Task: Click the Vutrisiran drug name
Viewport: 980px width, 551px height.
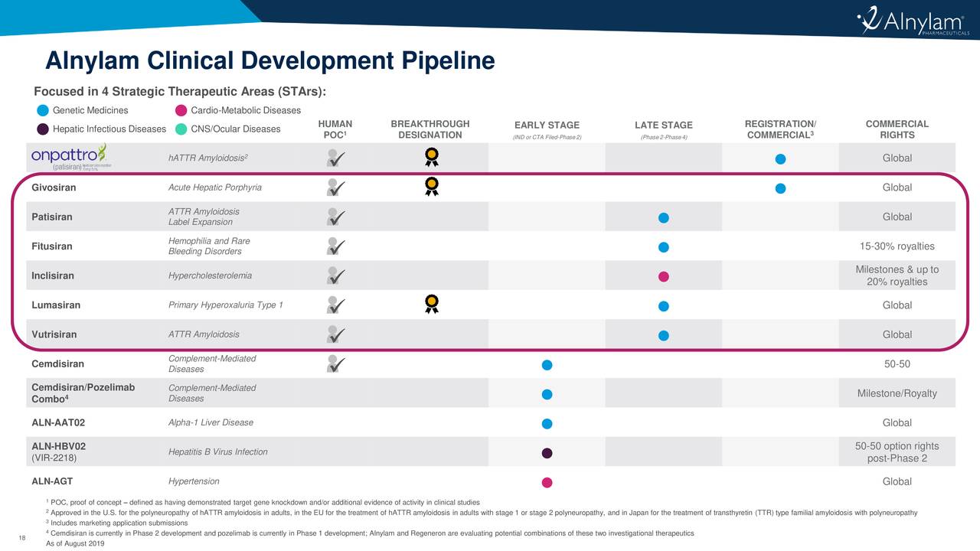Action: click(54, 334)
